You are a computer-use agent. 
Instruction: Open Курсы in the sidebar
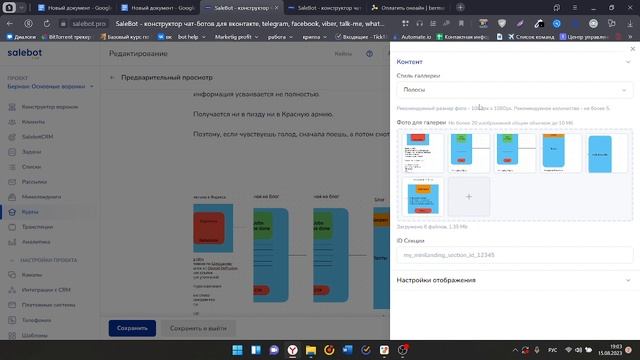coord(30,212)
